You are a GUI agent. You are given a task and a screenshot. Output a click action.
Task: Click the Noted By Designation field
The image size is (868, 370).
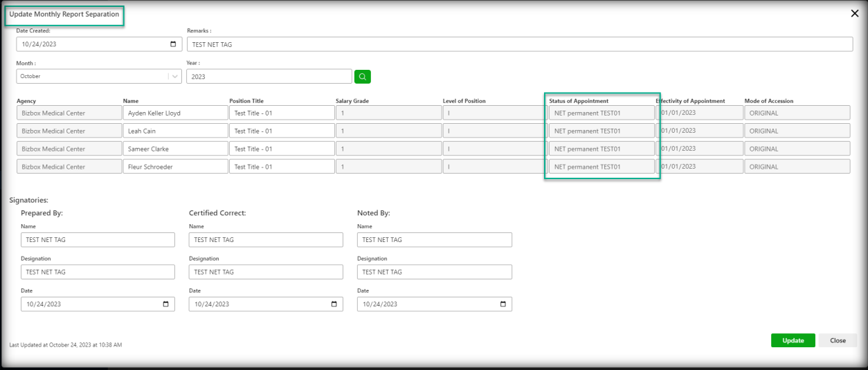pyautogui.click(x=434, y=272)
